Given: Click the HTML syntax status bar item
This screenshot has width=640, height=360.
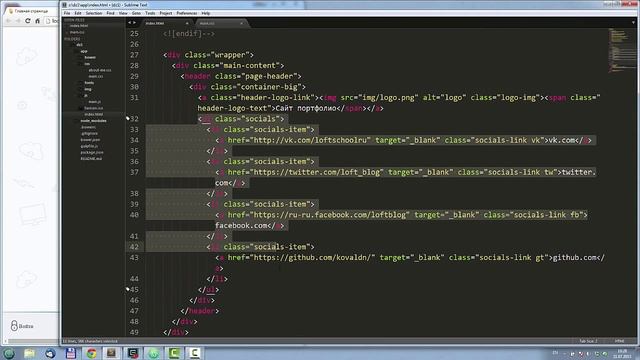Looking at the screenshot, I should (619, 341).
